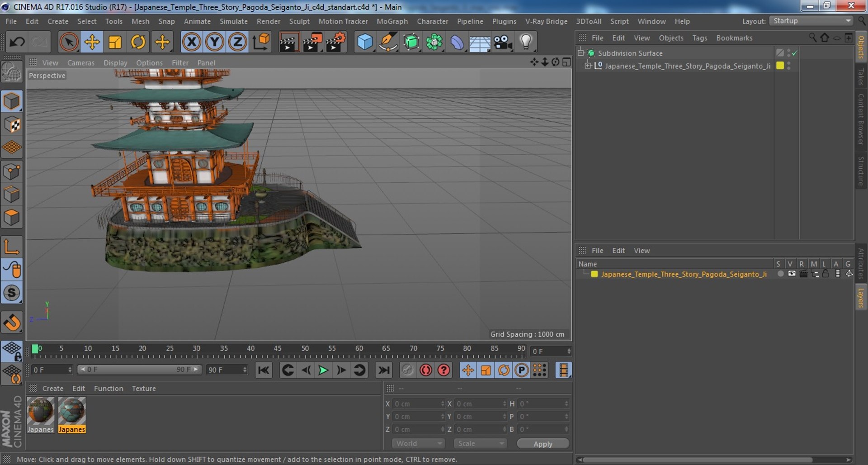Toggle Scale keyframe recording

486,370
